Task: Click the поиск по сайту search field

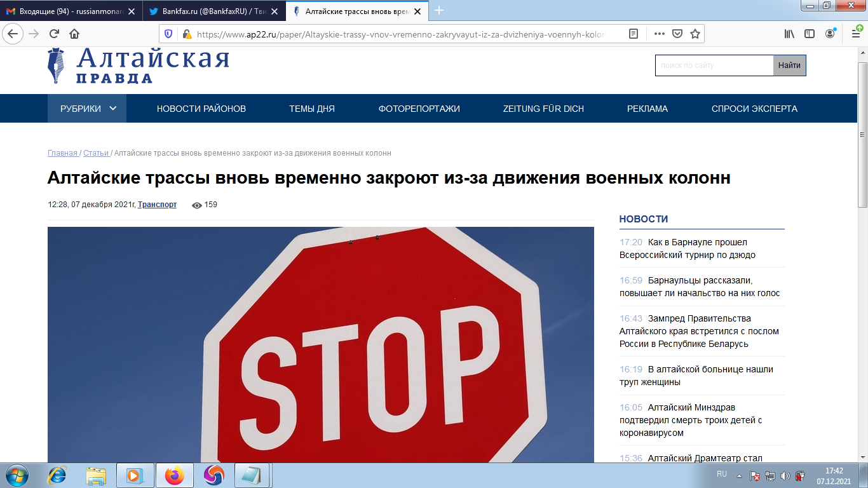Action: click(712, 65)
